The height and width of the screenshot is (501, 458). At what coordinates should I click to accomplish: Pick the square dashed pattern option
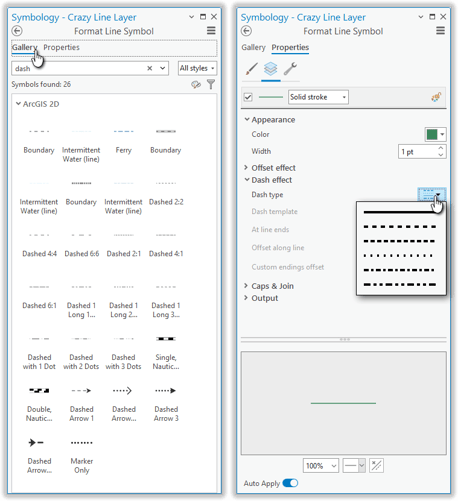pos(400,227)
